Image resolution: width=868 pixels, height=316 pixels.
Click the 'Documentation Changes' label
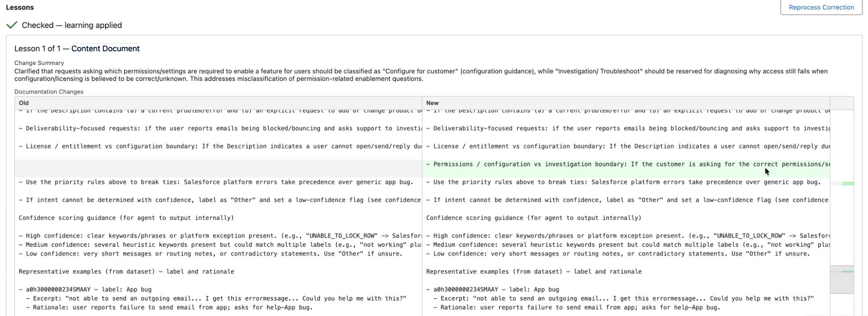pos(49,92)
